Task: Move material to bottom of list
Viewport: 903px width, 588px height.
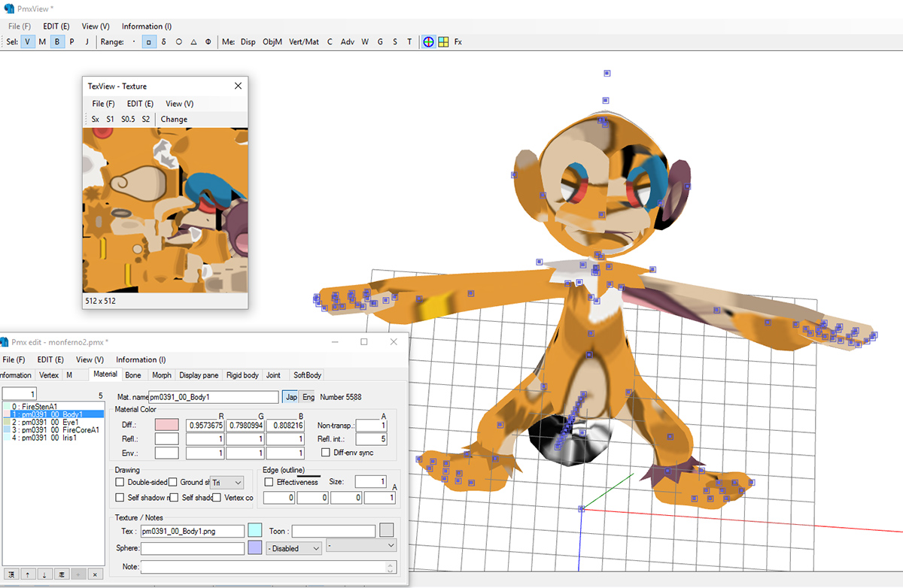Action: tap(62, 574)
